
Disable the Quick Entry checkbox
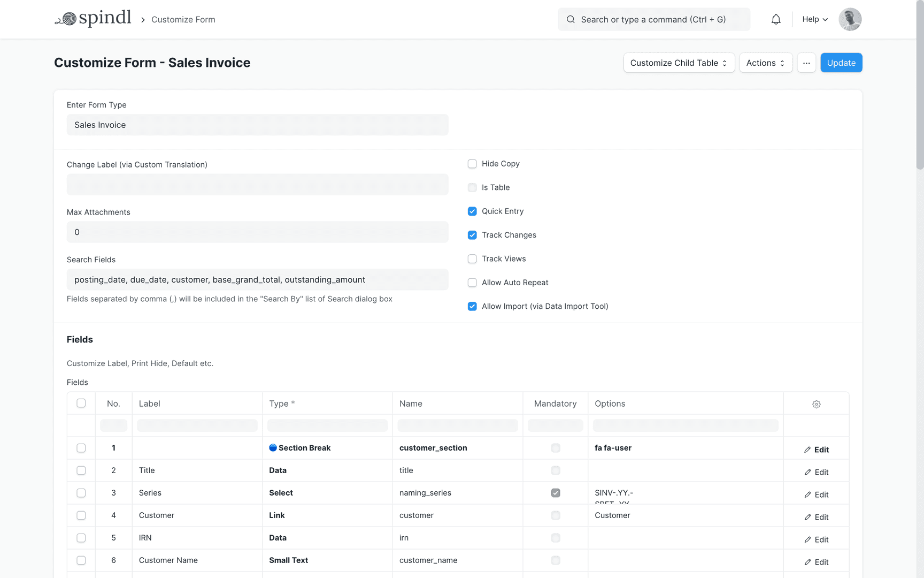472,211
